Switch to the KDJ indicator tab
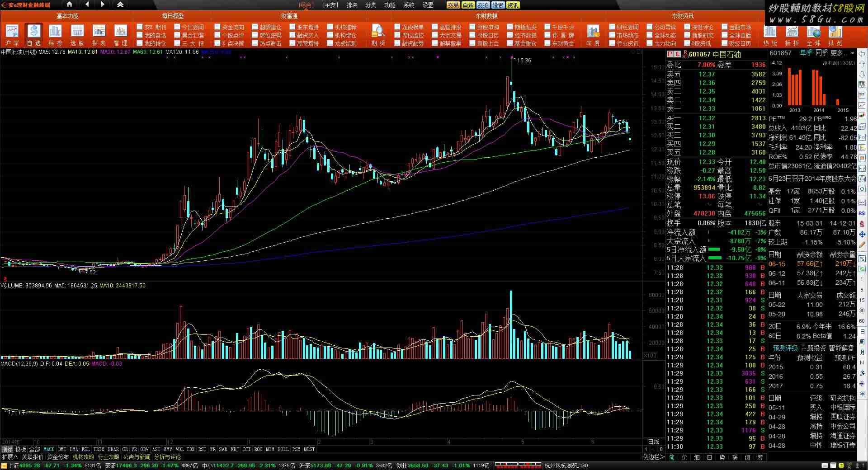Image resolution: width=868 pixels, height=470 pixels. pyautogui.click(x=235, y=450)
